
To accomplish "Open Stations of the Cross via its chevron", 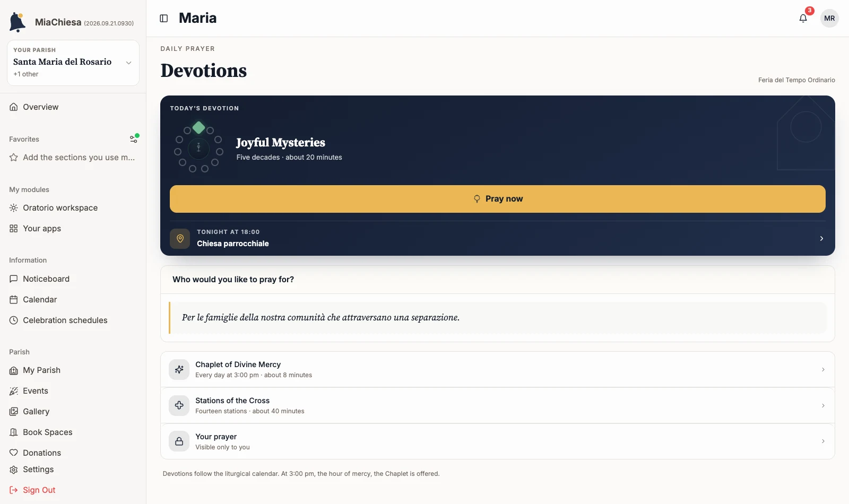I will click(x=823, y=405).
